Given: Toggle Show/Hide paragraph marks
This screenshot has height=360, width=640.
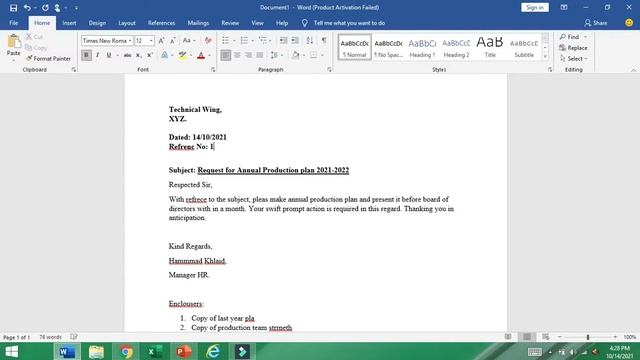Looking at the screenshot, I should (x=324, y=40).
